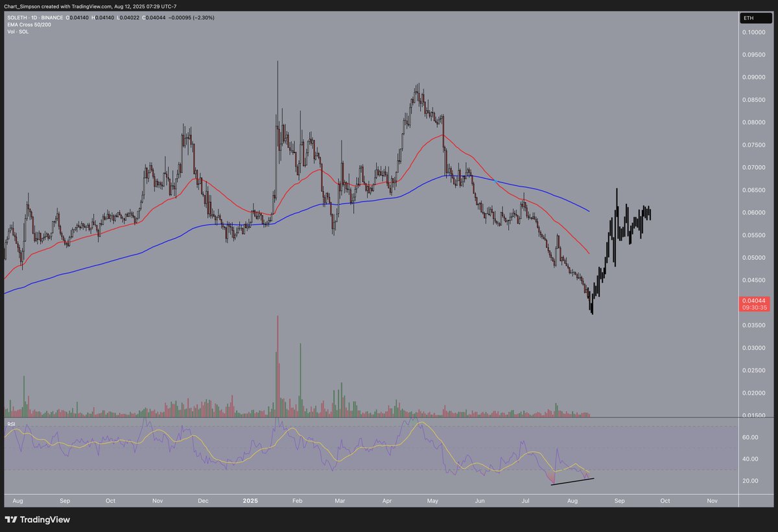Open the RSI indicator settings from its label
The height and width of the screenshot is (532, 778).
[x=11, y=424]
